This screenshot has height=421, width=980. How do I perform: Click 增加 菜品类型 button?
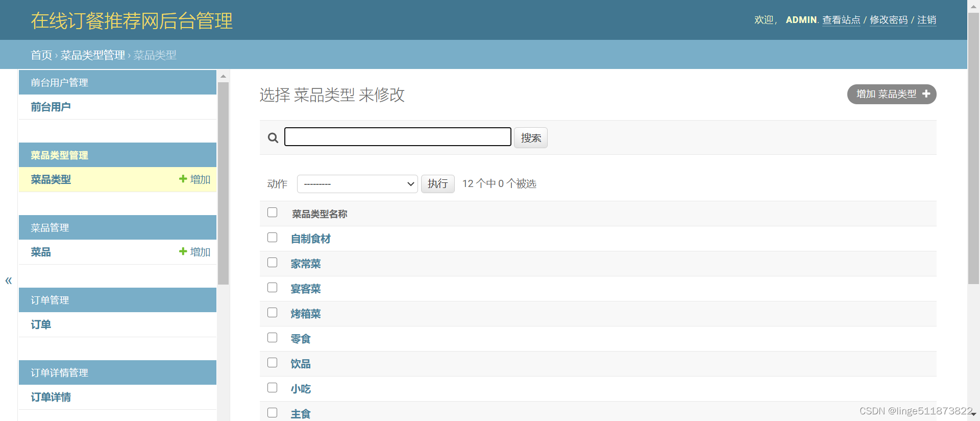coord(892,94)
